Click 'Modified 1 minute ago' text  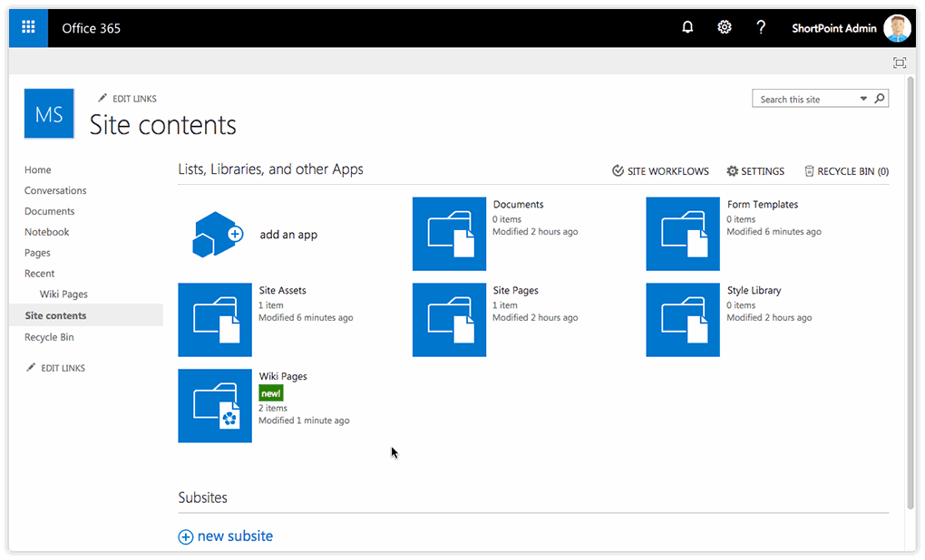point(304,420)
